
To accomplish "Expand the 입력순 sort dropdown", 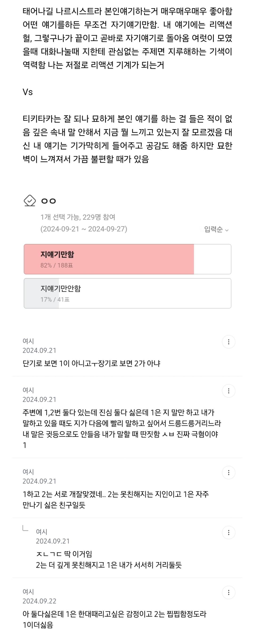I will point(216,230).
